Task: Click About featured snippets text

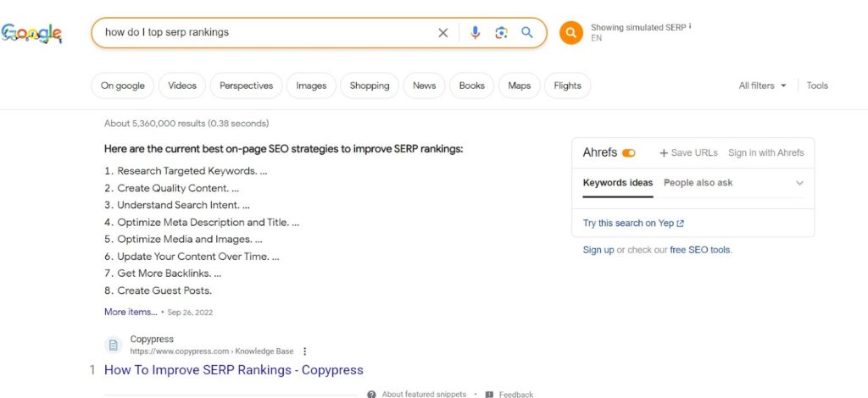Action: coord(424,394)
